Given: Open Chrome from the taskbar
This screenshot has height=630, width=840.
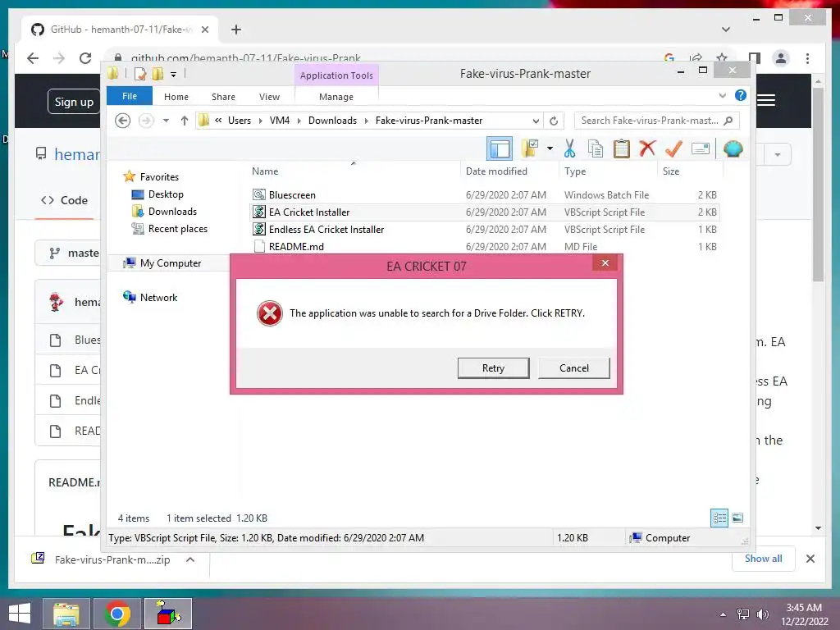Looking at the screenshot, I should (116, 614).
